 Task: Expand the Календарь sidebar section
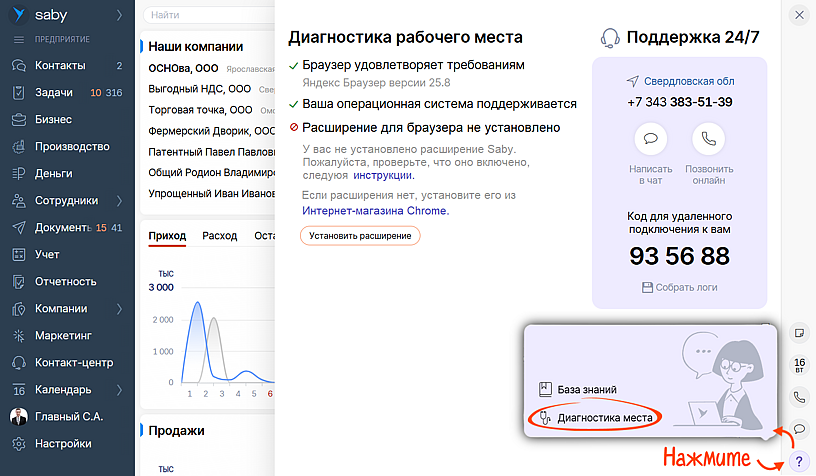[x=119, y=389]
